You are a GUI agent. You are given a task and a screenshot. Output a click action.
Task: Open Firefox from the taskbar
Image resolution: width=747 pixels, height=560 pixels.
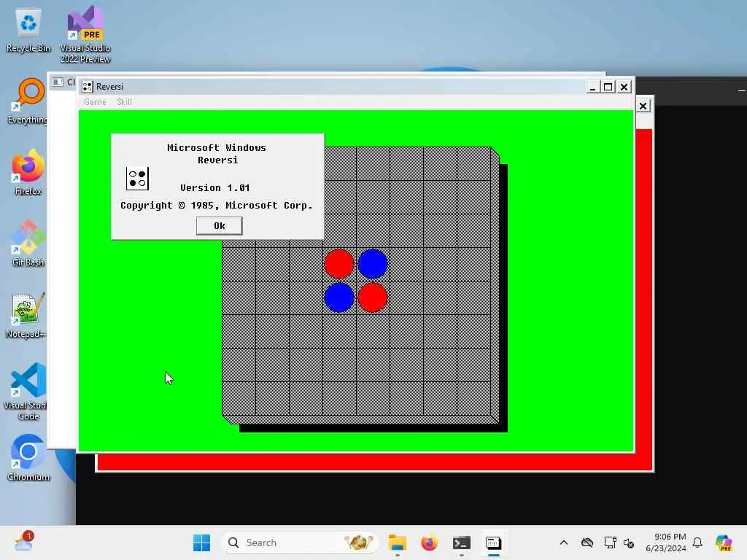click(x=429, y=542)
